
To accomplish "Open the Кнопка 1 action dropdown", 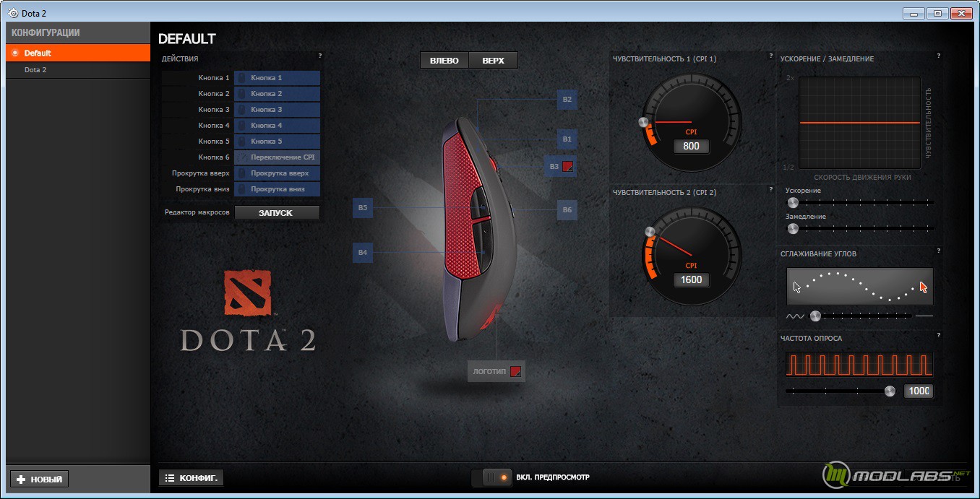I will pos(277,78).
